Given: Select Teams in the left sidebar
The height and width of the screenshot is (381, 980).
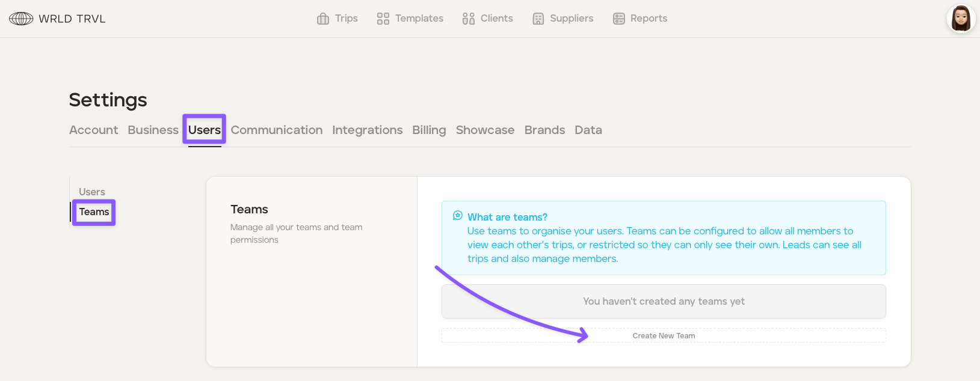Looking at the screenshot, I should pos(94,212).
